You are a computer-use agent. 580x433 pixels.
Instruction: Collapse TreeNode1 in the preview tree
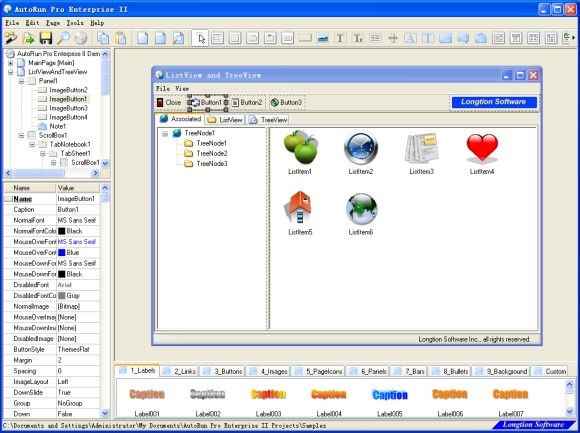(x=165, y=133)
